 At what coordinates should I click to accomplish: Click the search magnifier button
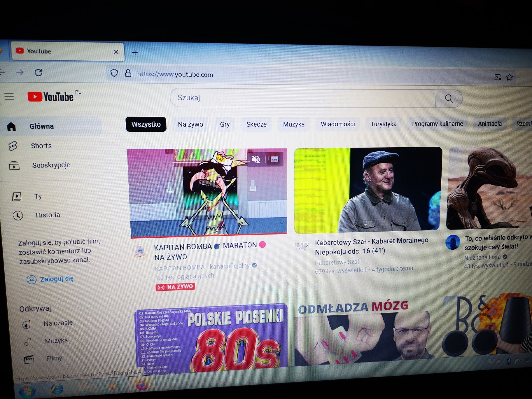[x=449, y=99]
